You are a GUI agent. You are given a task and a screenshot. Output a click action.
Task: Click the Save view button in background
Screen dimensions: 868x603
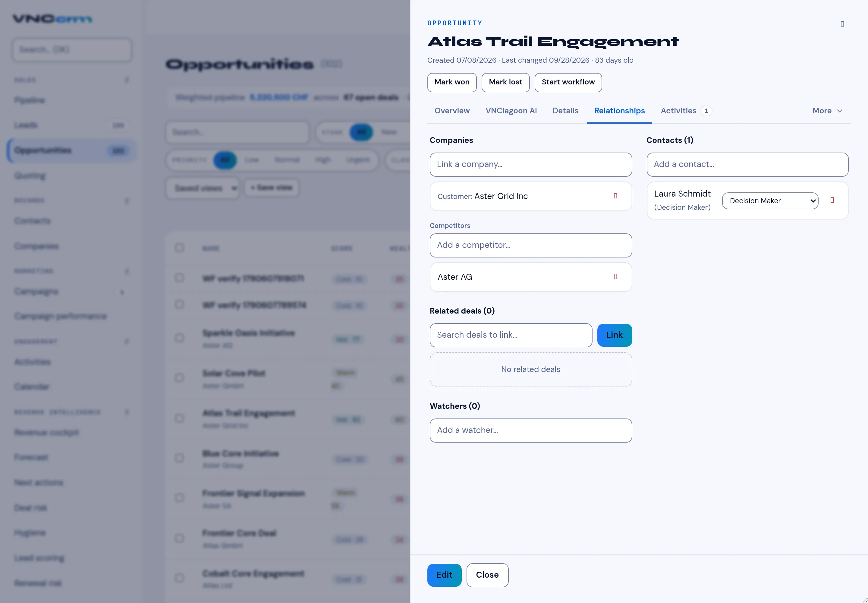point(271,188)
